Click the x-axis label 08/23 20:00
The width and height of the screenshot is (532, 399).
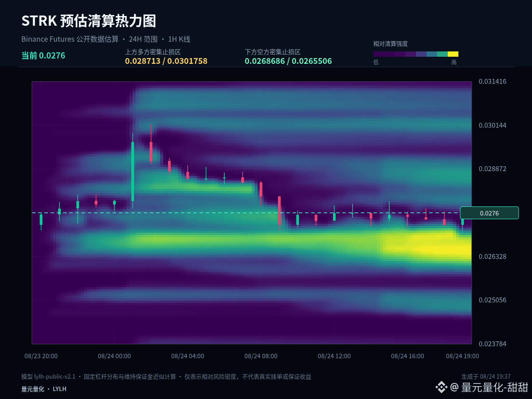click(x=41, y=356)
